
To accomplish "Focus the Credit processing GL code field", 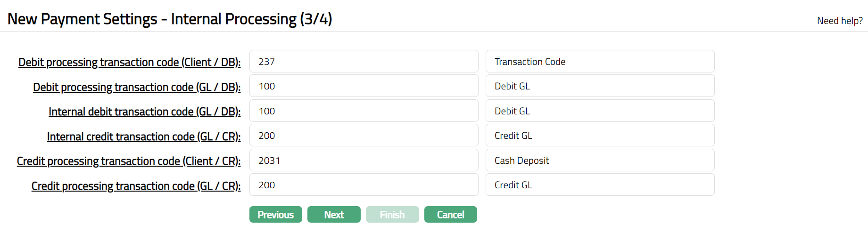I will (x=364, y=185).
